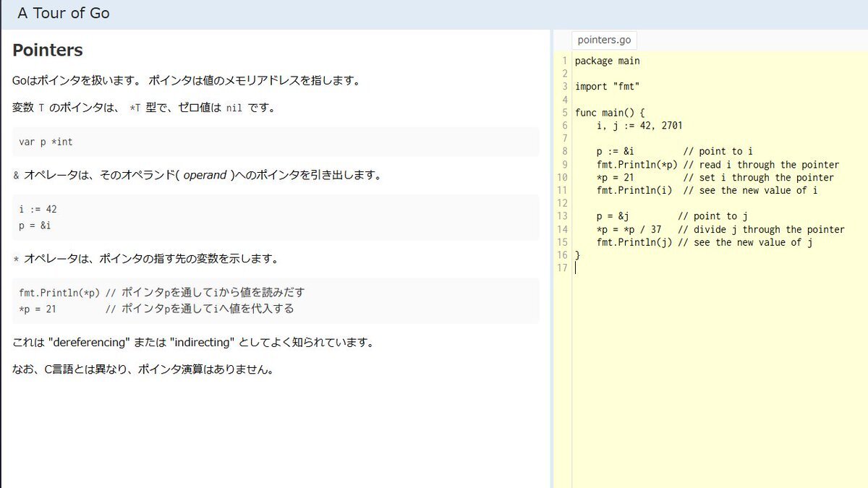Click the snippet line 'fmt.Println(*p) // ポインタpを通してiから値を読みだす'

point(162,293)
